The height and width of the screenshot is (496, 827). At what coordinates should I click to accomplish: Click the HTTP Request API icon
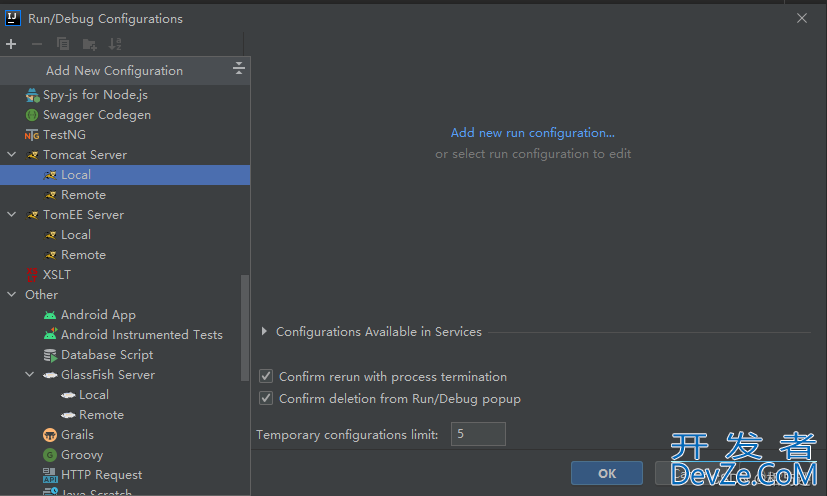click(50, 475)
